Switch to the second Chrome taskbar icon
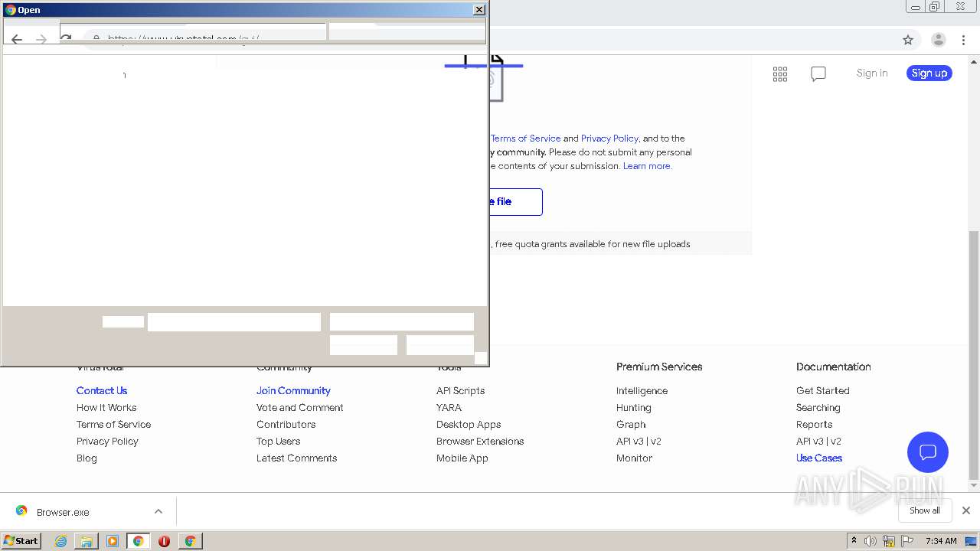 point(190,541)
